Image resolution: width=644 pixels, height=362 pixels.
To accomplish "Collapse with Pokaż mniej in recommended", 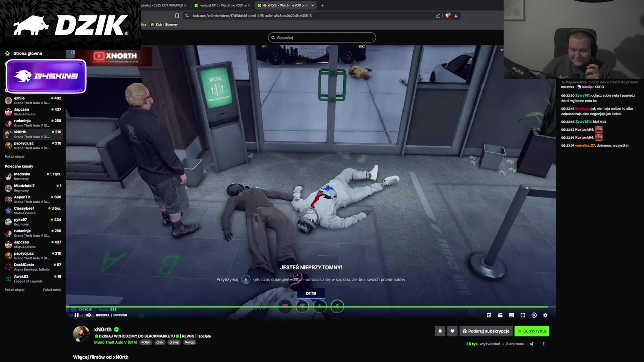I will 52,290.
